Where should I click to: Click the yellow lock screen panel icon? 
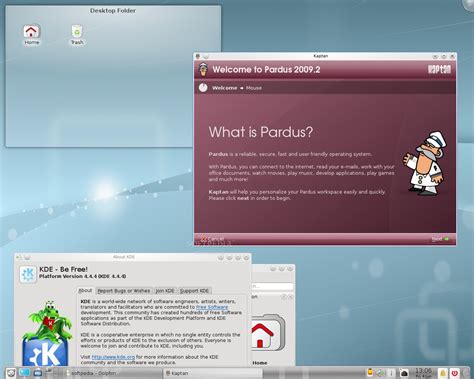tap(443, 373)
